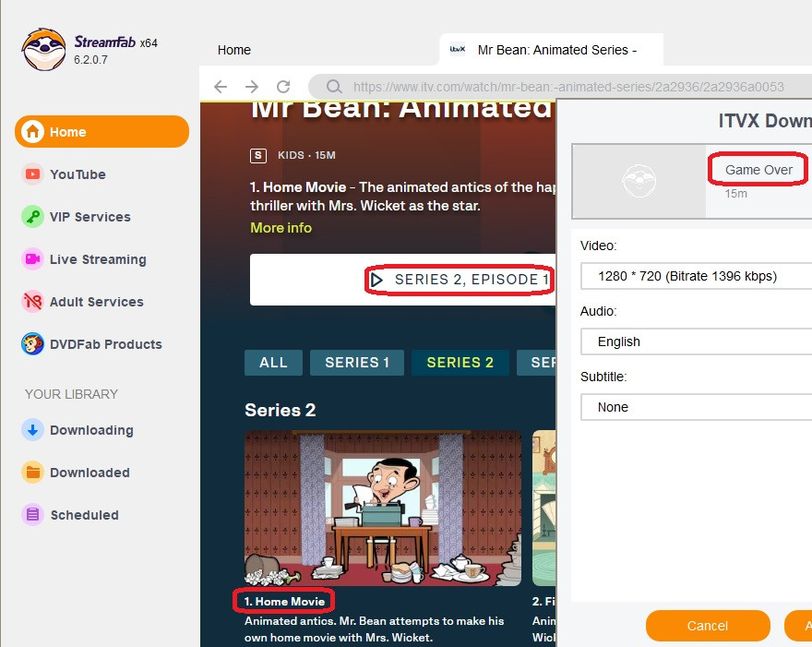Select the SERIES 1 filter

(357, 363)
